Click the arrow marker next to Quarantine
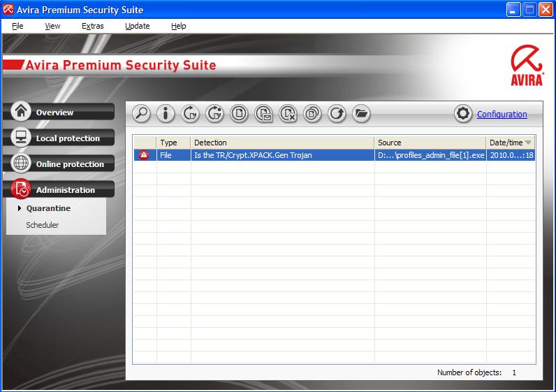This screenshot has height=392, width=556. (x=20, y=208)
